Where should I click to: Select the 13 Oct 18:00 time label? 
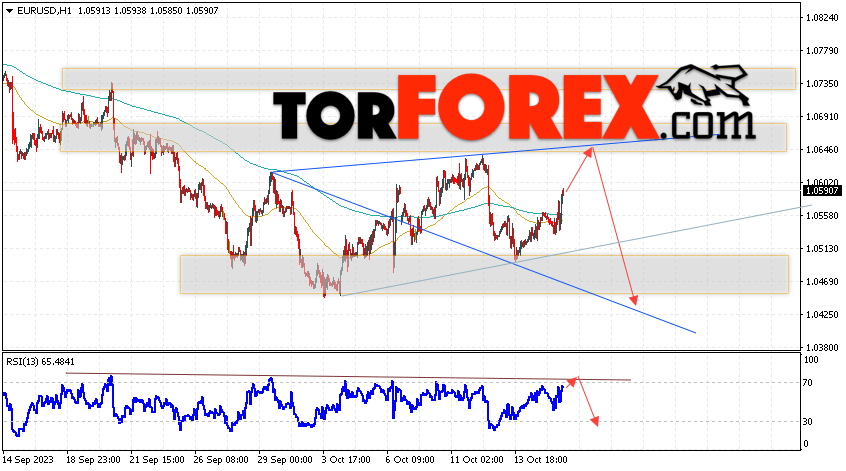[x=541, y=460]
